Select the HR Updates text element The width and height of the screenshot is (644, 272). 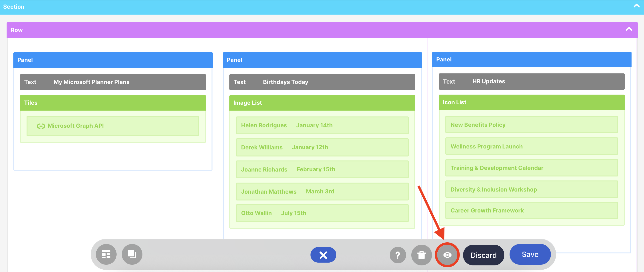531,81
